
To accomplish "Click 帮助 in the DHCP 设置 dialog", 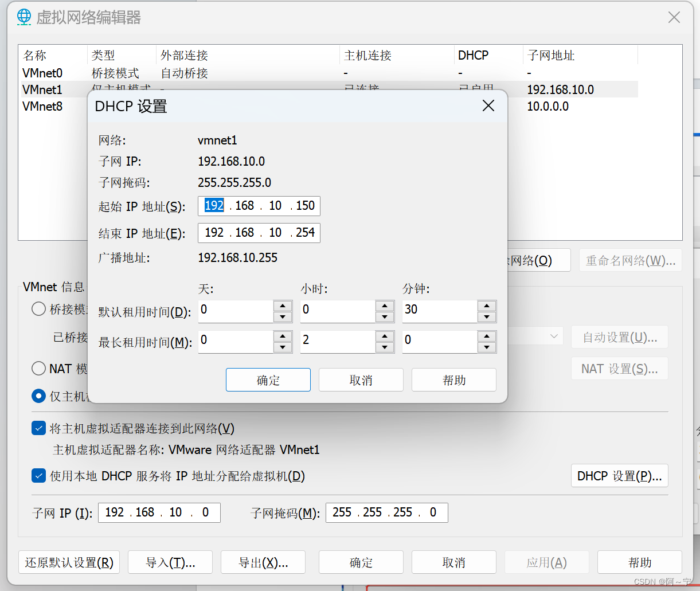I will coord(454,380).
